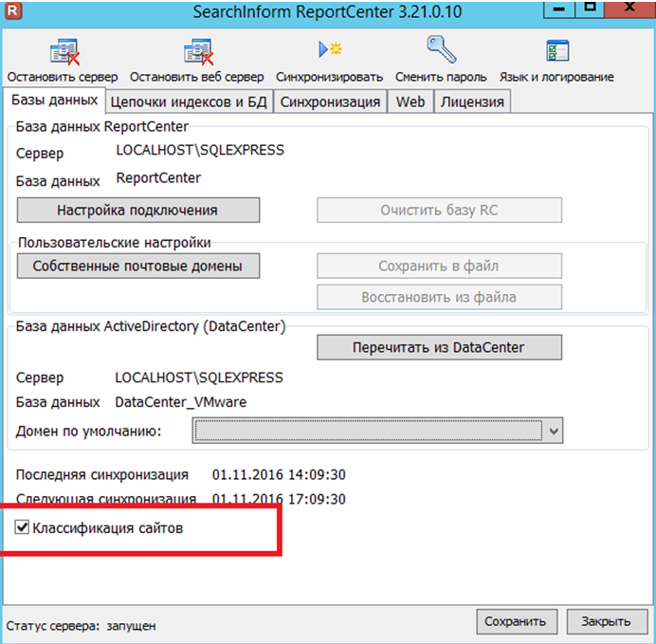Open Язык и логирование settings icon
The image size is (656, 644).
pyautogui.click(x=557, y=50)
